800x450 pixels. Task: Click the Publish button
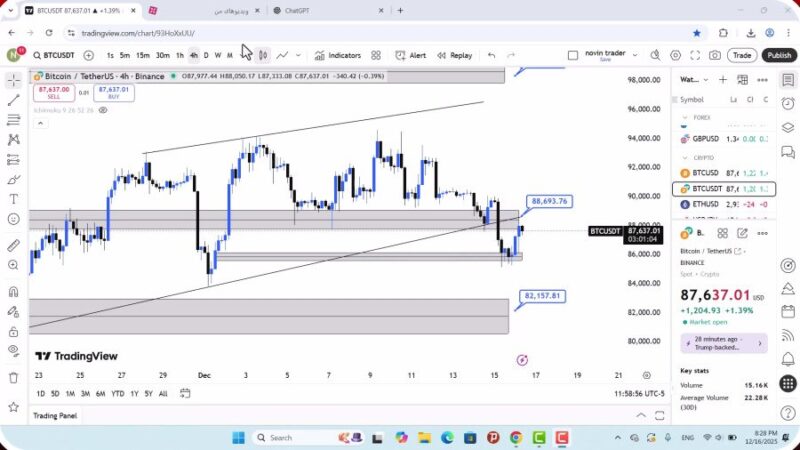(x=778, y=55)
